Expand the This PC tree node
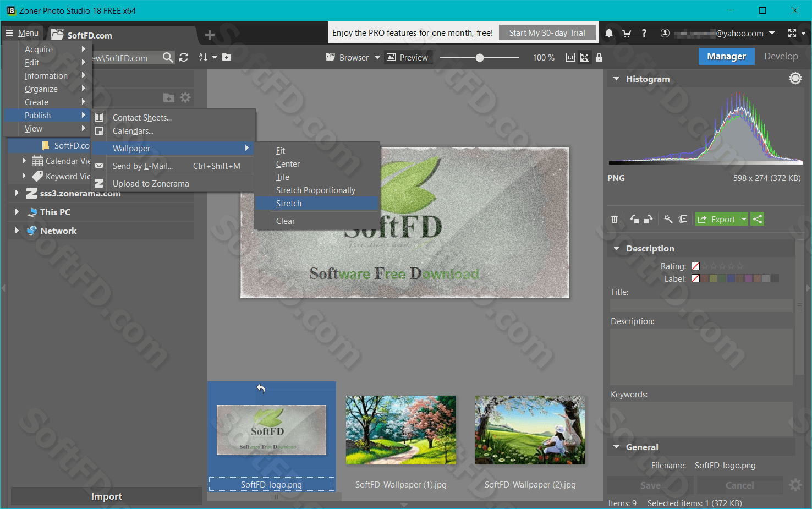This screenshot has height=509, width=812. 17,212
